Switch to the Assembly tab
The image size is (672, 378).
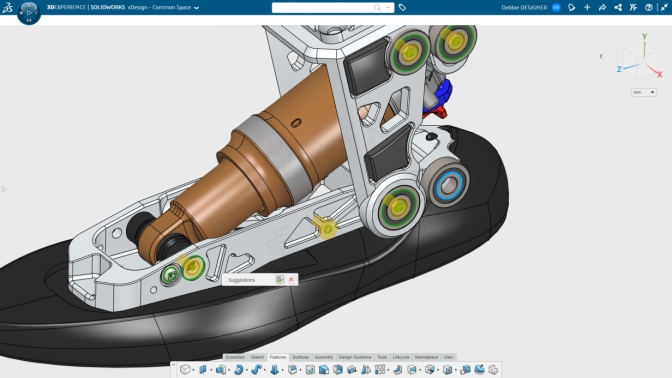click(x=324, y=357)
